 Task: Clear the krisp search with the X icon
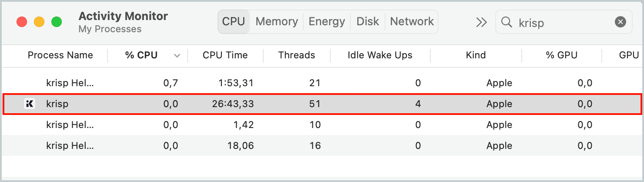[x=621, y=22]
